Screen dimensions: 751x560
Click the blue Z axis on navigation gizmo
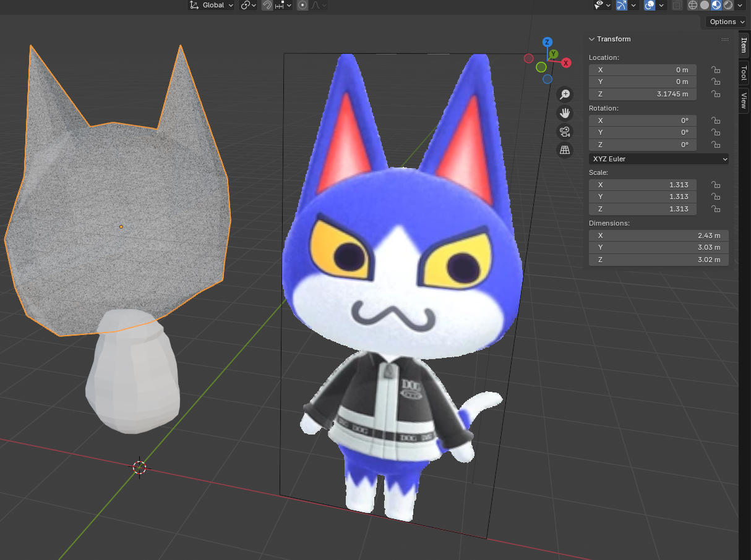coord(547,42)
